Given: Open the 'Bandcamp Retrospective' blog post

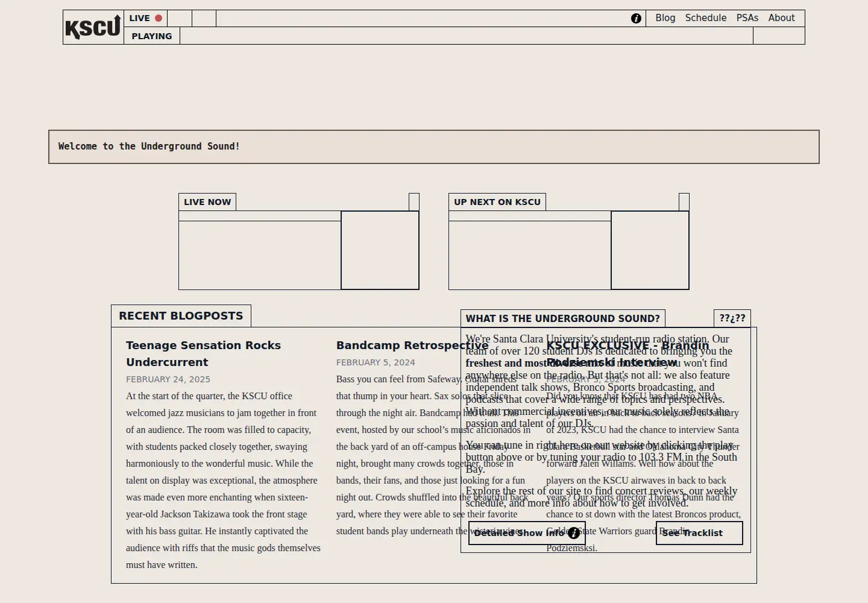Looking at the screenshot, I should coord(412,346).
